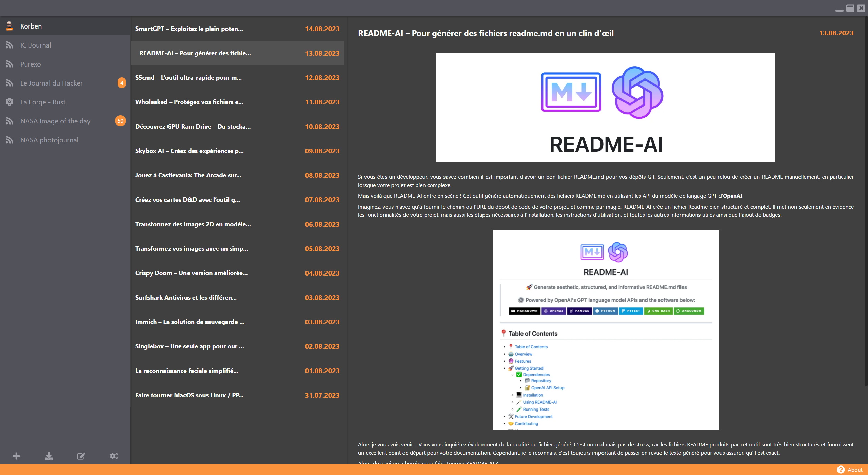Select the Purexo feed

tap(65, 64)
